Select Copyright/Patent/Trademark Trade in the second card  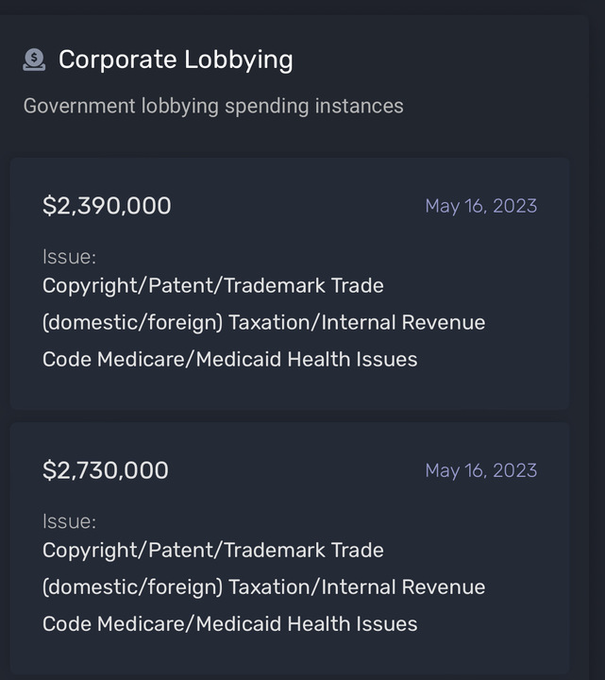(x=213, y=550)
